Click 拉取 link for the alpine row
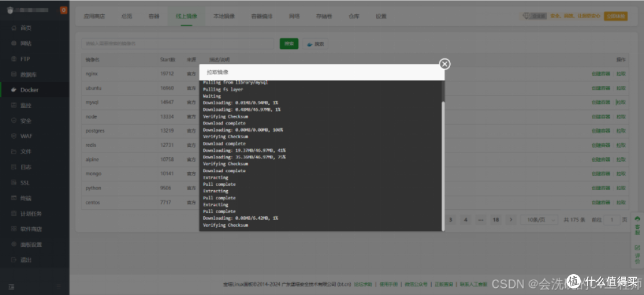Viewport: 644px width, 295px height. pyautogui.click(x=621, y=159)
